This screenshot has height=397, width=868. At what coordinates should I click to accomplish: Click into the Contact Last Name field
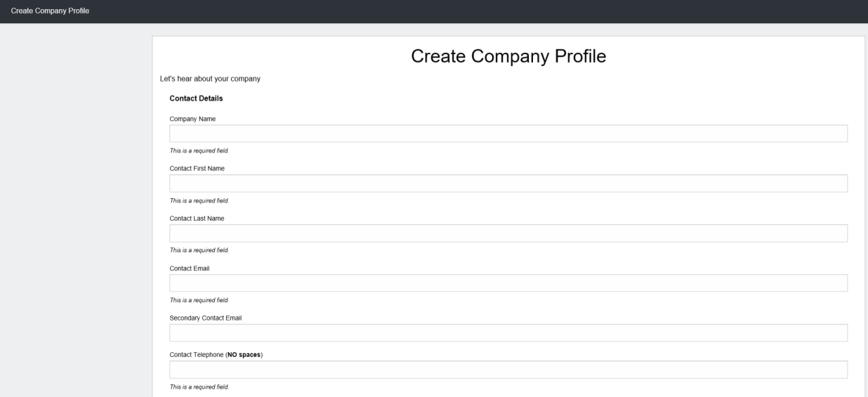(x=508, y=233)
